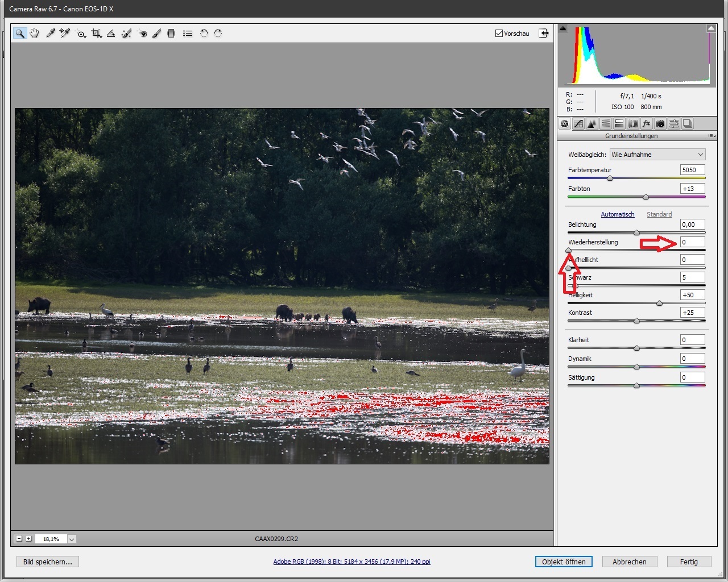
Task: Open the Effects (fx) tab
Action: pos(646,124)
